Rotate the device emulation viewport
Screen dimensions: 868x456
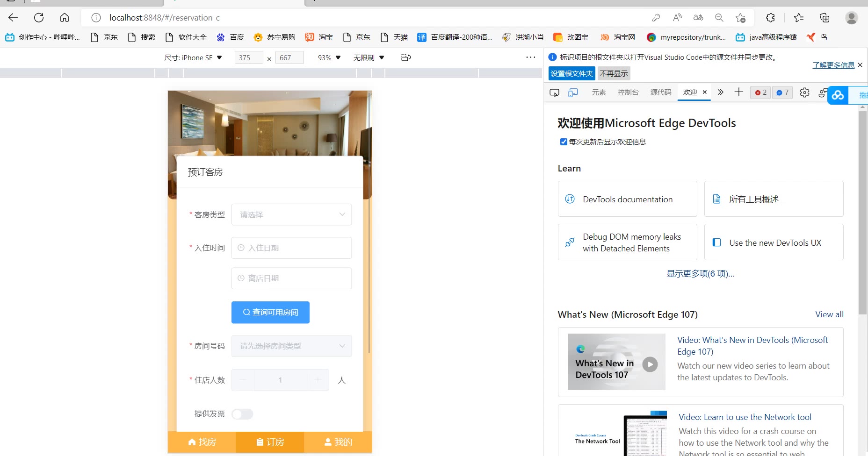tap(406, 57)
